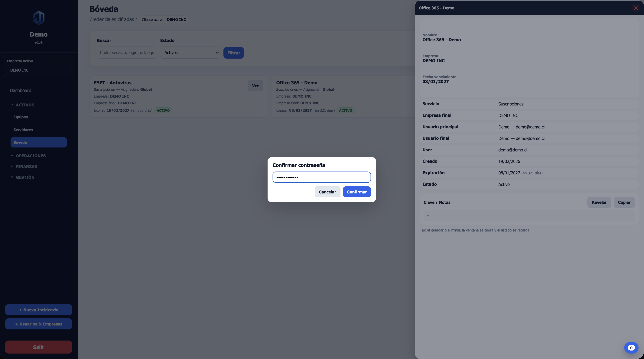This screenshot has height=359, width=644.
Task: Open the Estado dropdown showing Activos
Action: pyautogui.click(x=190, y=53)
